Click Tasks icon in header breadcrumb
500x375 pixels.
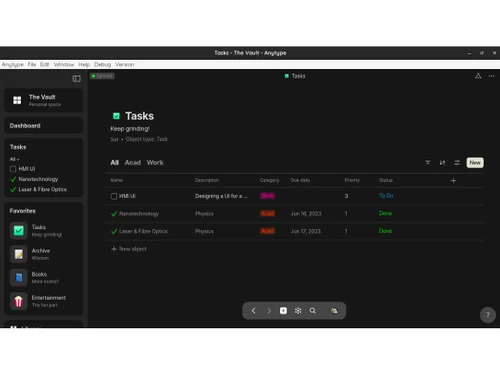coord(287,76)
